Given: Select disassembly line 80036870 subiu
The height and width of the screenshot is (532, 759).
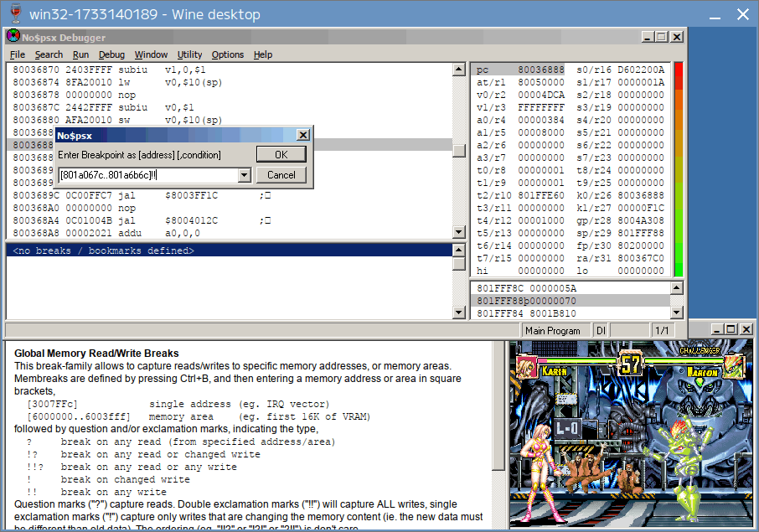Looking at the screenshot, I should click(x=229, y=70).
